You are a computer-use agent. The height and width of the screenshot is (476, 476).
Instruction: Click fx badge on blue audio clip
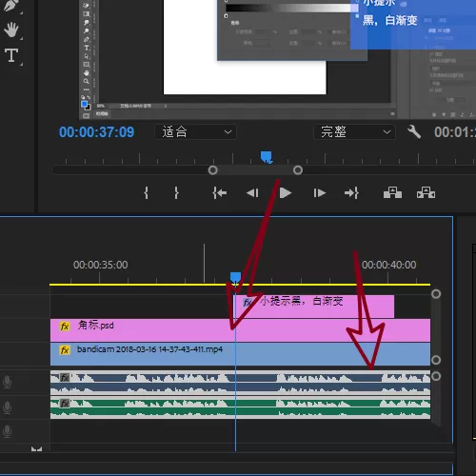(x=65, y=378)
